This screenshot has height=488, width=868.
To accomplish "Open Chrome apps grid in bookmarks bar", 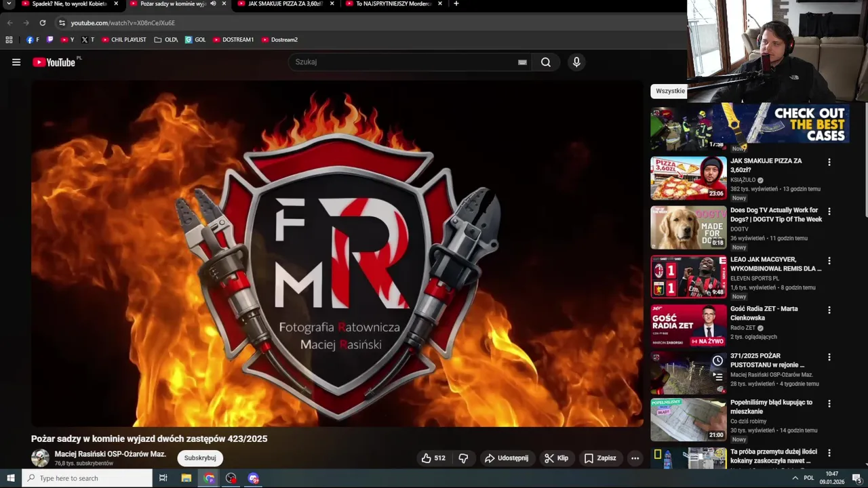I will (x=9, y=39).
